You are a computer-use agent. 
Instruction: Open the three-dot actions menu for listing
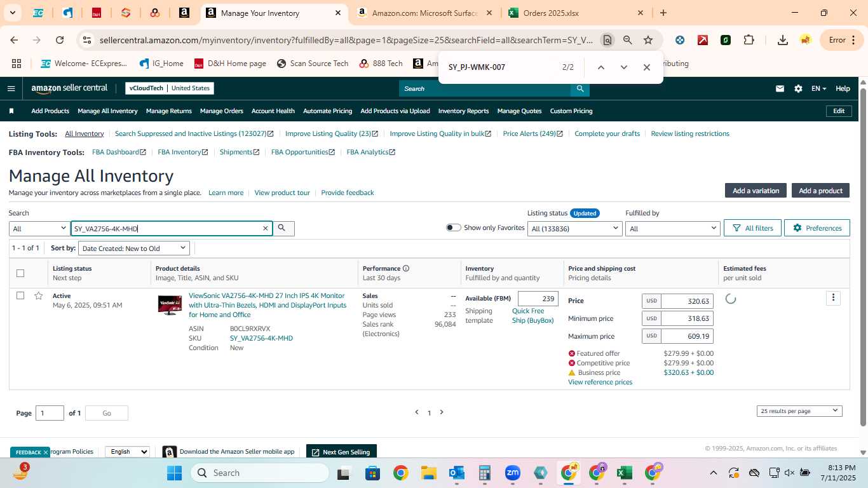point(833,297)
